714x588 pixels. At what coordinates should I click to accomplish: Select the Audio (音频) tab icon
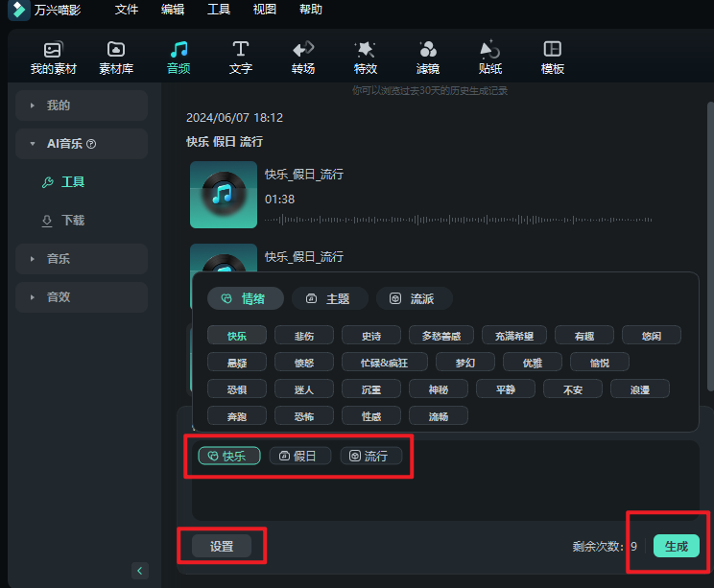click(x=178, y=49)
